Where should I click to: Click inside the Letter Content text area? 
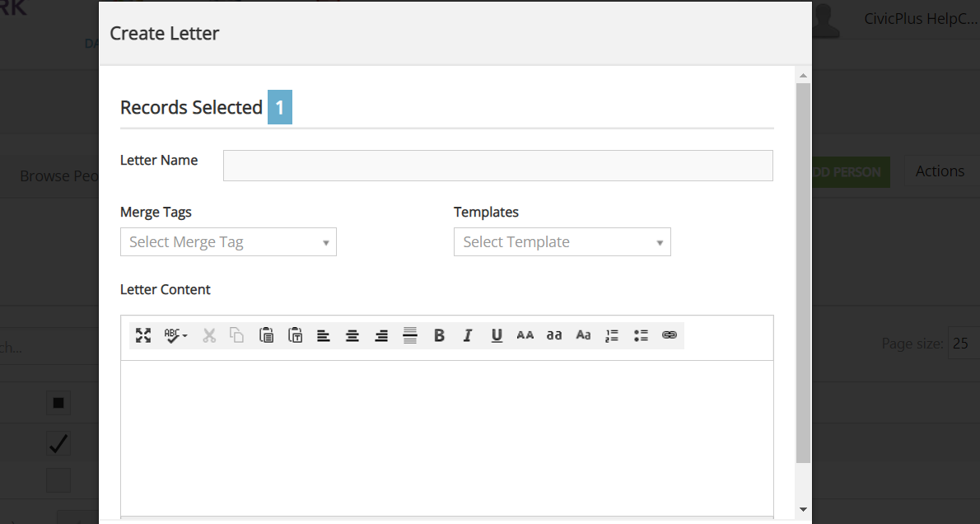pyautogui.click(x=447, y=437)
